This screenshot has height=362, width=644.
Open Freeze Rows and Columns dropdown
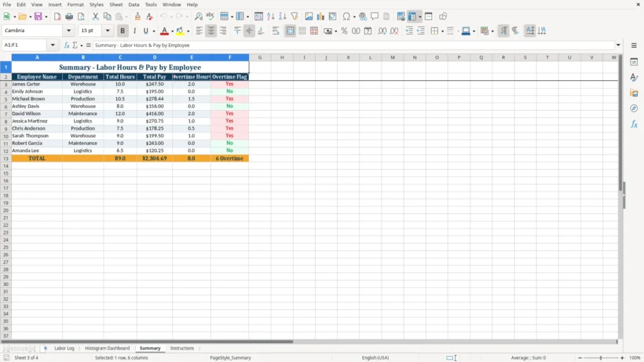[419, 17]
